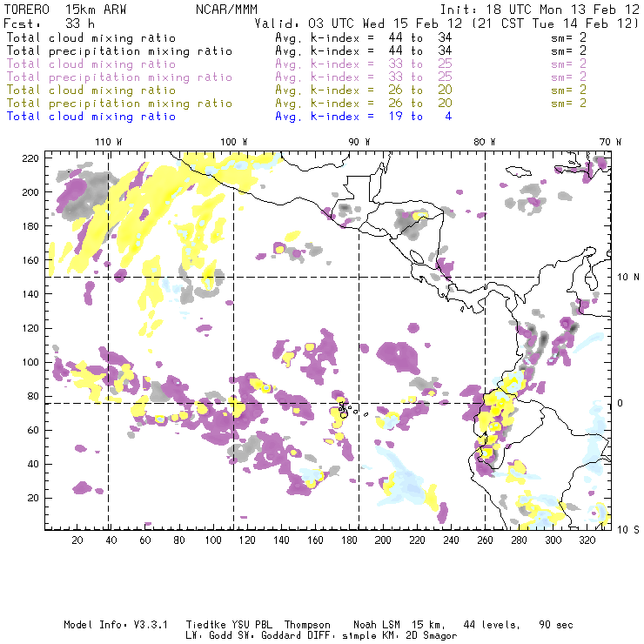Click the '0' equator latitude label

click(x=621, y=403)
